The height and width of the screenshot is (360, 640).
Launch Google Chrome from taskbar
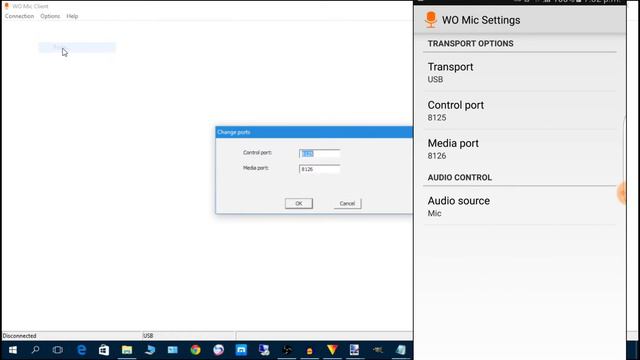click(x=196, y=350)
